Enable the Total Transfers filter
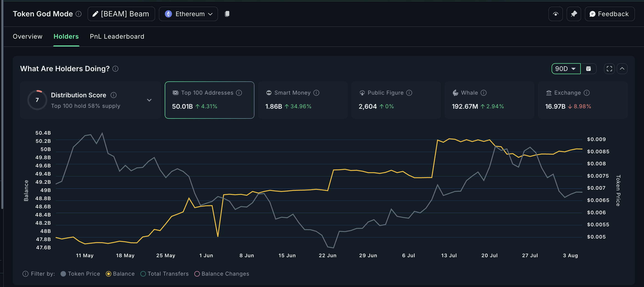The image size is (644, 287). tap(143, 274)
